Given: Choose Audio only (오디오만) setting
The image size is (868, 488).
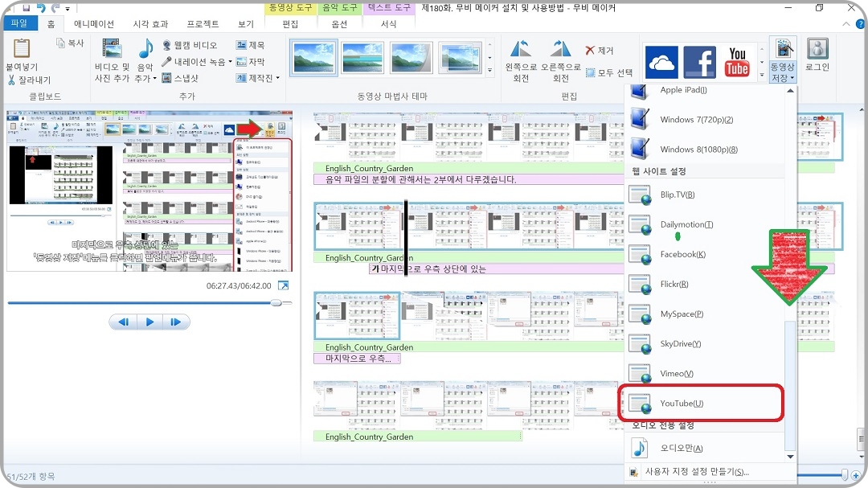Looking at the screenshot, I should [x=704, y=448].
